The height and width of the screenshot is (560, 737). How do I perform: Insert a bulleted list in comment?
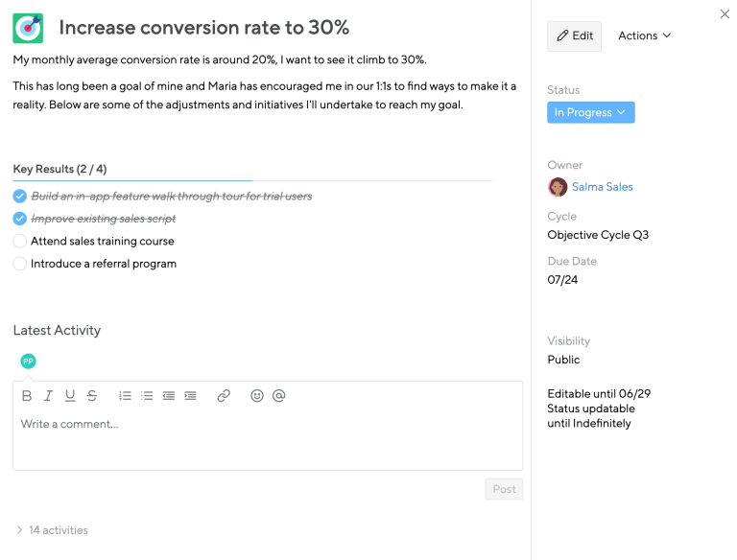(x=147, y=396)
